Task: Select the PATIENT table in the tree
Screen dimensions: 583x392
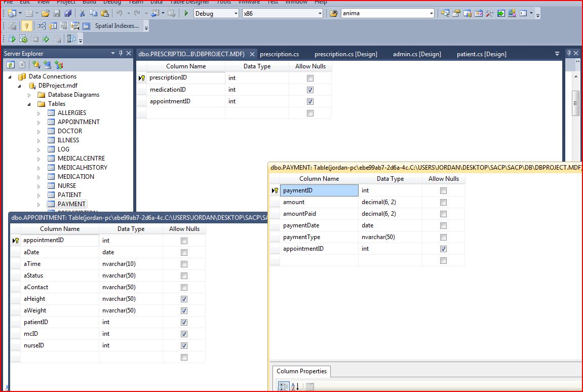Action: (x=69, y=195)
